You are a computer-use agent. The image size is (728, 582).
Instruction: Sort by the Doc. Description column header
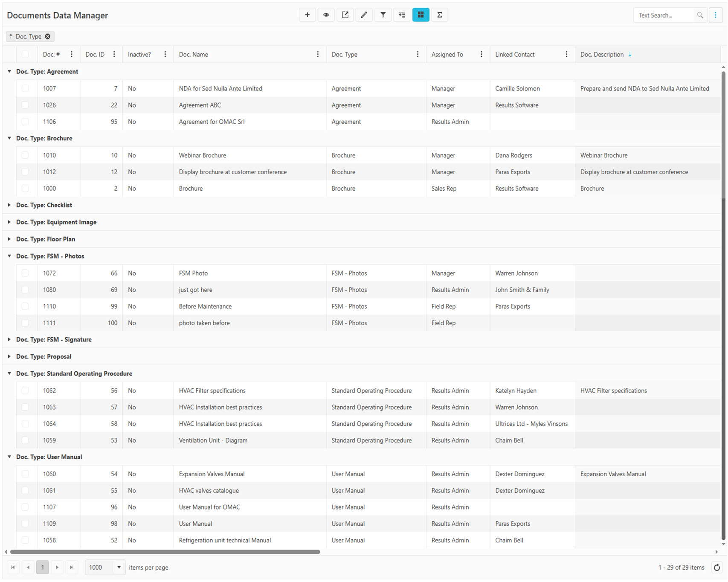click(602, 55)
